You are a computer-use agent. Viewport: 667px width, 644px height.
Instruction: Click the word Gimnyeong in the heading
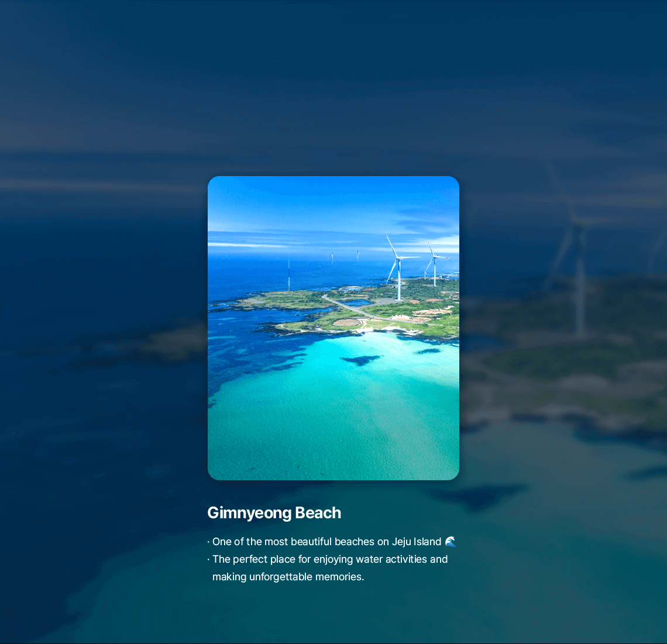tap(250, 513)
